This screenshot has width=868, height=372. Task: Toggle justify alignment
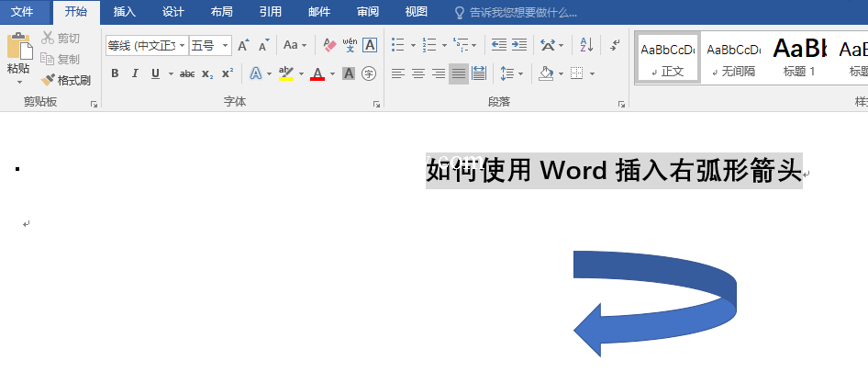459,73
